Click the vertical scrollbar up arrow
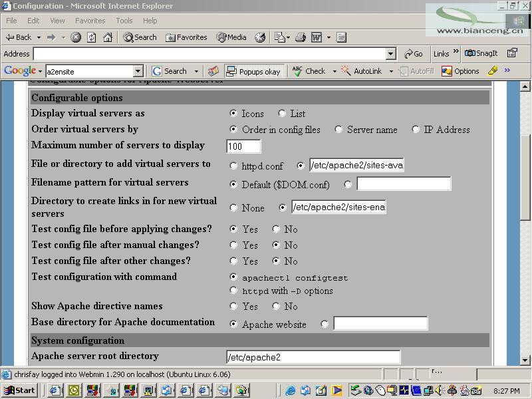The height and width of the screenshot is (399, 532). point(525,86)
